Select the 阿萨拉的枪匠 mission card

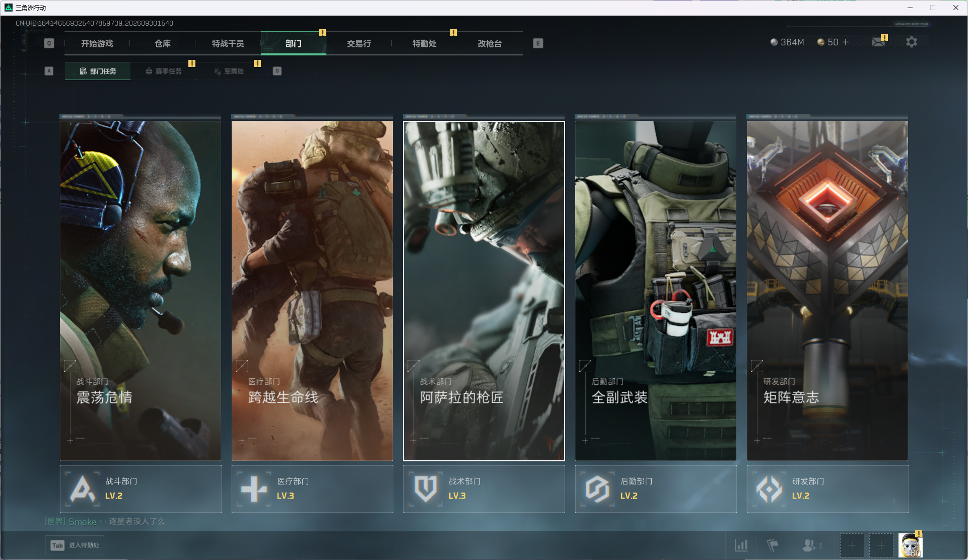pyautogui.click(x=484, y=291)
